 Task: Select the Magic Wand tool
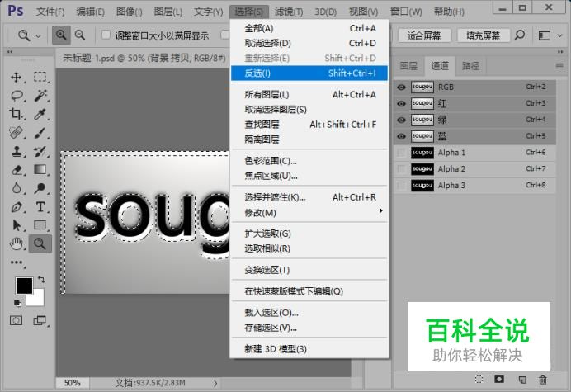tap(40, 96)
